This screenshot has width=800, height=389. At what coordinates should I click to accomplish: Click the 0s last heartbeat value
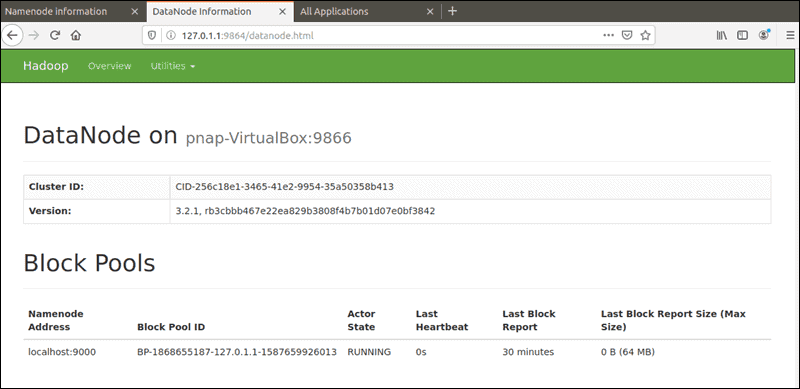pos(421,352)
